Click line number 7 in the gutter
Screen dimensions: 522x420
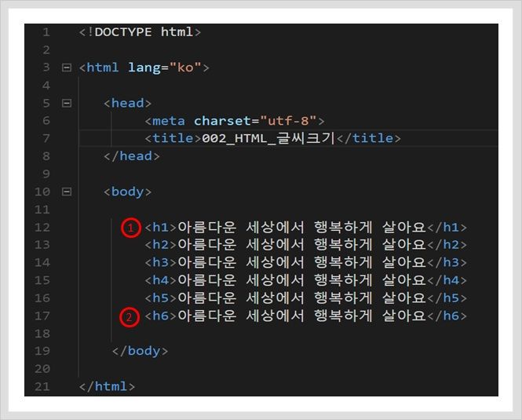[46, 138]
